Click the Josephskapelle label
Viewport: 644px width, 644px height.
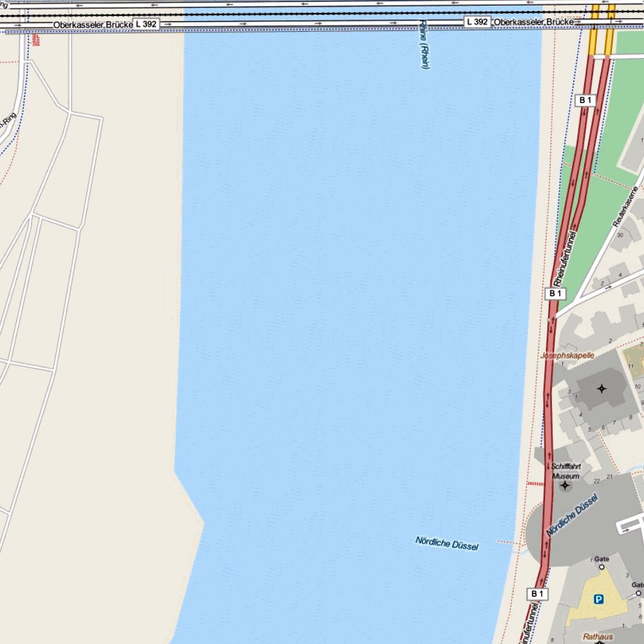(x=567, y=355)
